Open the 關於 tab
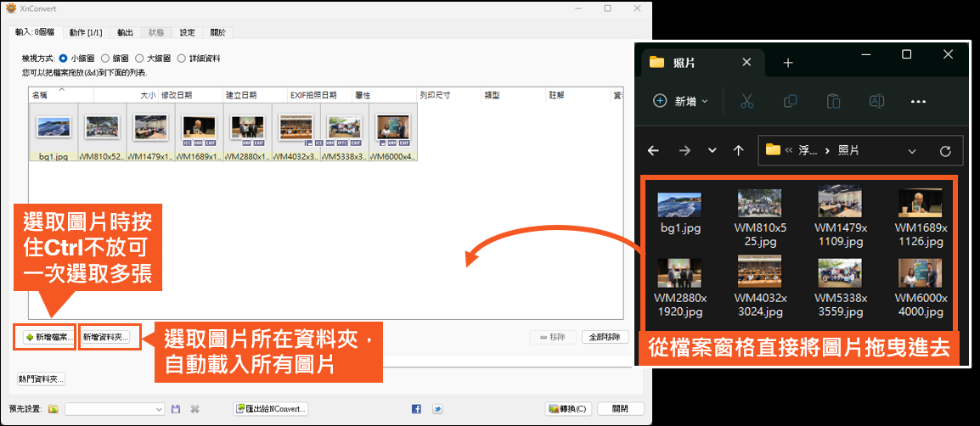Screen dimensions: 980x426 click(x=218, y=33)
